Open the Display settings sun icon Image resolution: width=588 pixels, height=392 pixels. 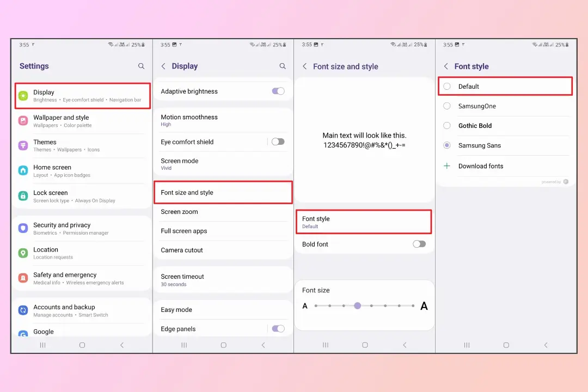point(23,96)
